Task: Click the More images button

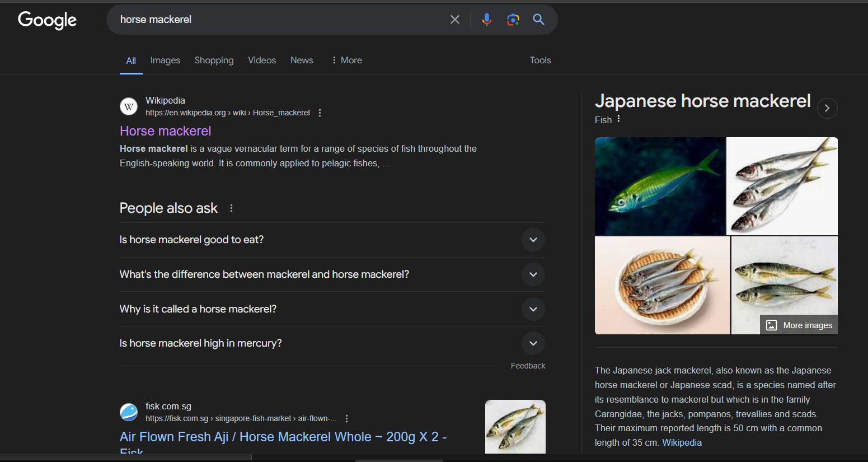Action: pos(799,325)
